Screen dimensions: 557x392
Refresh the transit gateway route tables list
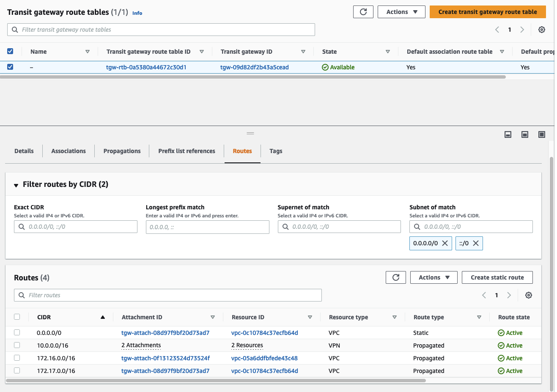coord(363,12)
